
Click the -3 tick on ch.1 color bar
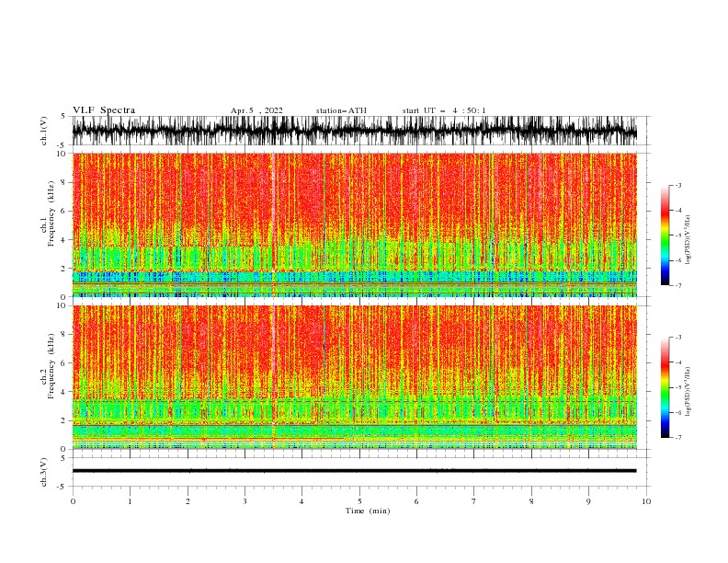tap(677, 185)
